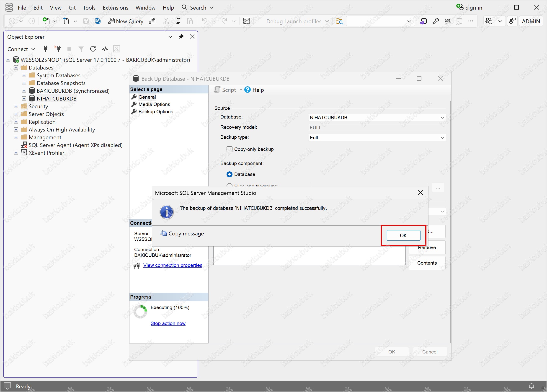The width and height of the screenshot is (547, 392).
Task: Click the Stop action now link
Action: [168, 323]
